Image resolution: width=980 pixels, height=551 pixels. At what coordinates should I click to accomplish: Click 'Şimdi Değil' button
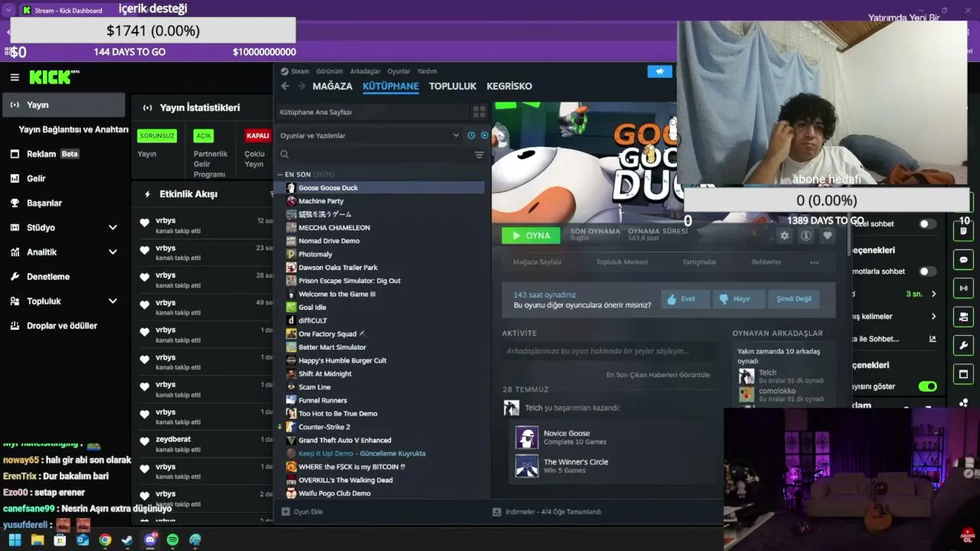(793, 298)
